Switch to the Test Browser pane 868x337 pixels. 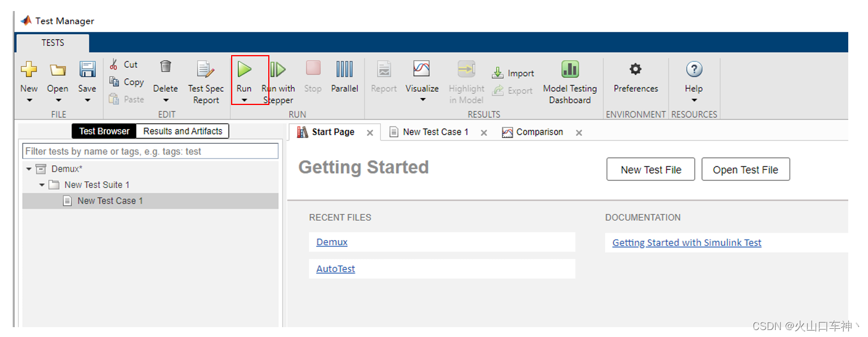[104, 131]
